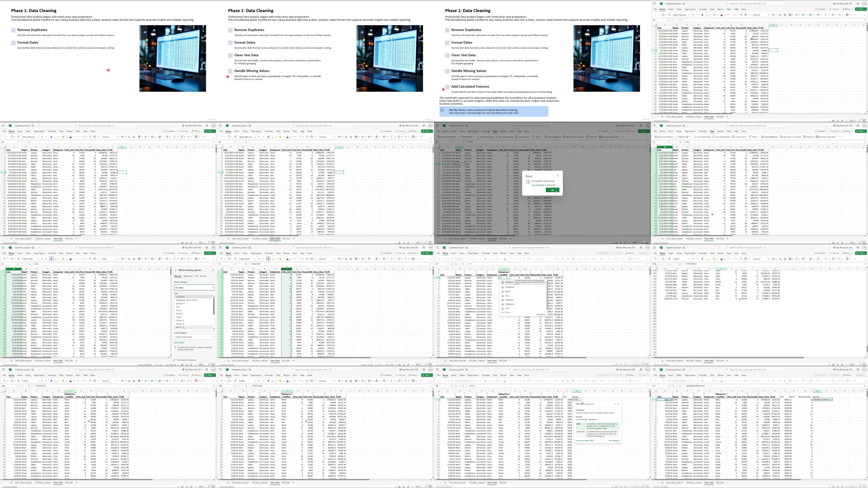This screenshot has height=488, width=868.
Task: Click the date Type list scrollbar
Action: 214,306
